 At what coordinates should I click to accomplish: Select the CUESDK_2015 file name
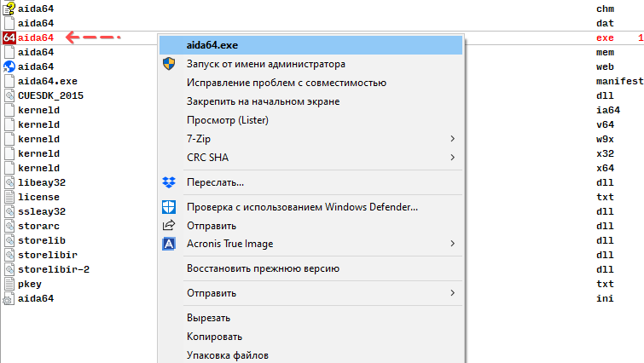point(50,95)
